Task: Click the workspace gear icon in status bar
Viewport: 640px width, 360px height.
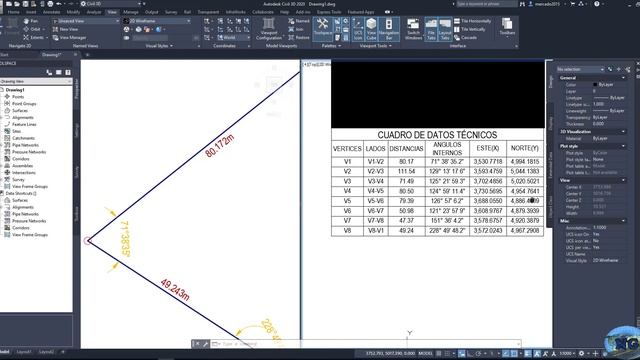Action: tap(582, 353)
